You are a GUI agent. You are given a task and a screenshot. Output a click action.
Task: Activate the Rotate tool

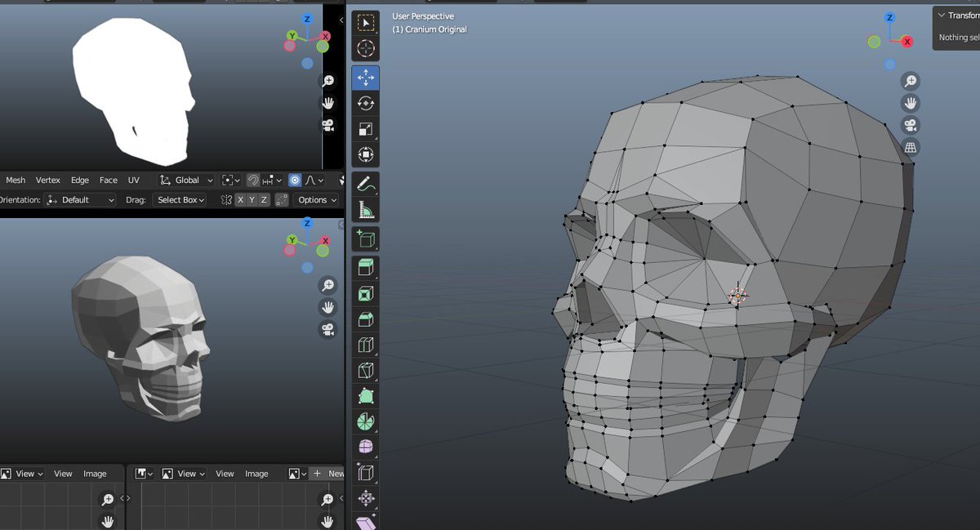tap(366, 103)
